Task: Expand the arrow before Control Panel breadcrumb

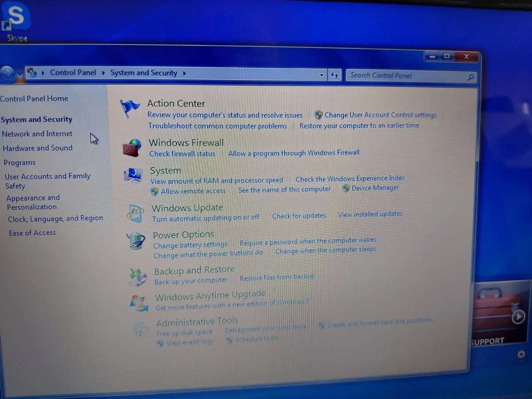Action: click(x=43, y=73)
